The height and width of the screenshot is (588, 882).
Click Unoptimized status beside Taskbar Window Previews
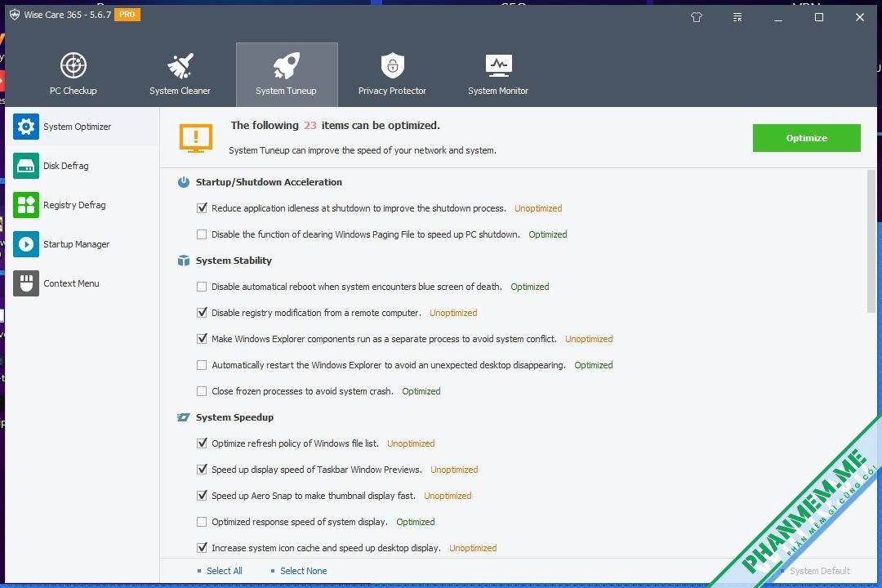coord(455,470)
